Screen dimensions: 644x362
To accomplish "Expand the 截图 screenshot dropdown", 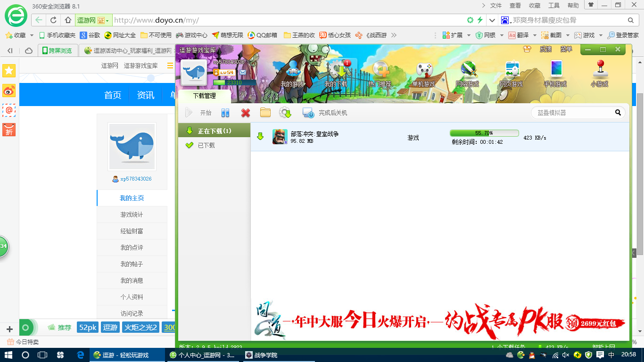I will 568,35.
